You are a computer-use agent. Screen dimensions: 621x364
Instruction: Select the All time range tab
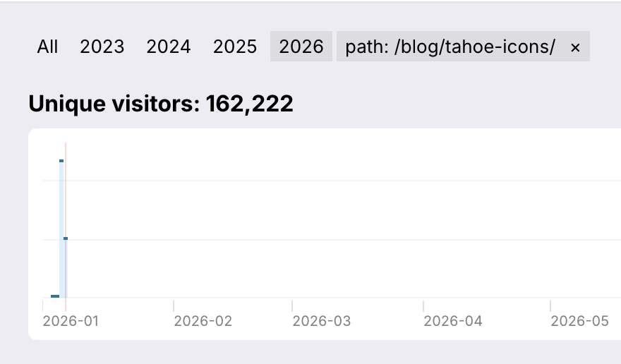tap(47, 47)
